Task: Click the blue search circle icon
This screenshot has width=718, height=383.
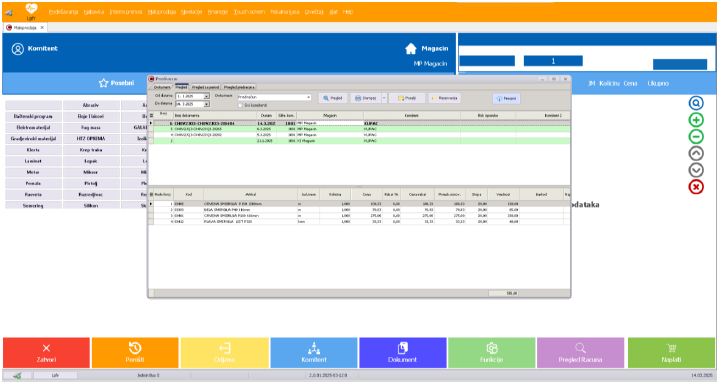Action: tap(696, 103)
